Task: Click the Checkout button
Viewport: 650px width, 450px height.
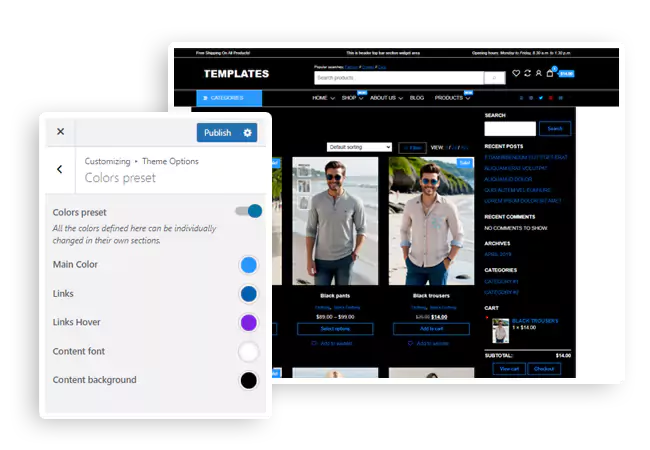Action: pyautogui.click(x=544, y=369)
